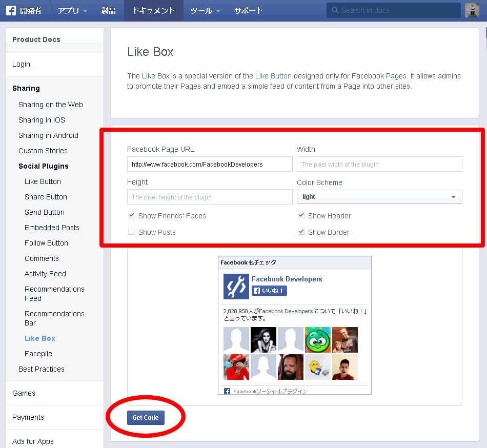Open Custom Stories
The width and height of the screenshot is (487, 448).
pyautogui.click(x=43, y=151)
